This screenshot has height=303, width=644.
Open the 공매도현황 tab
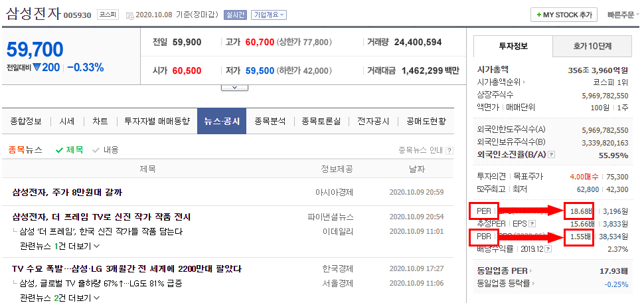click(x=426, y=122)
